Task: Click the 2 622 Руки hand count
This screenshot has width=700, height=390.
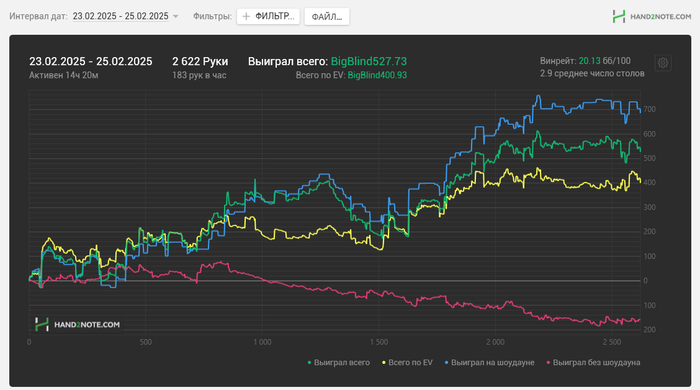Action: 200,61
